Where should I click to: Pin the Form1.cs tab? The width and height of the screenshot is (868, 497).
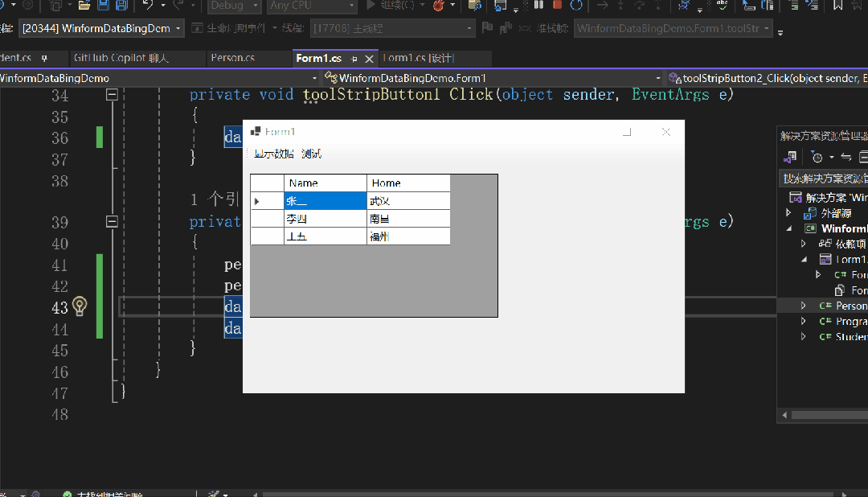[354, 59]
